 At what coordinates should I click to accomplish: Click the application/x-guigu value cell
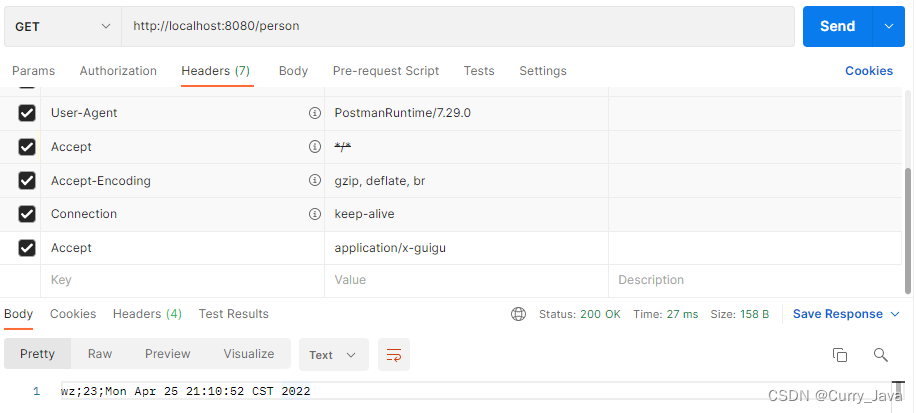click(x=466, y=248)
